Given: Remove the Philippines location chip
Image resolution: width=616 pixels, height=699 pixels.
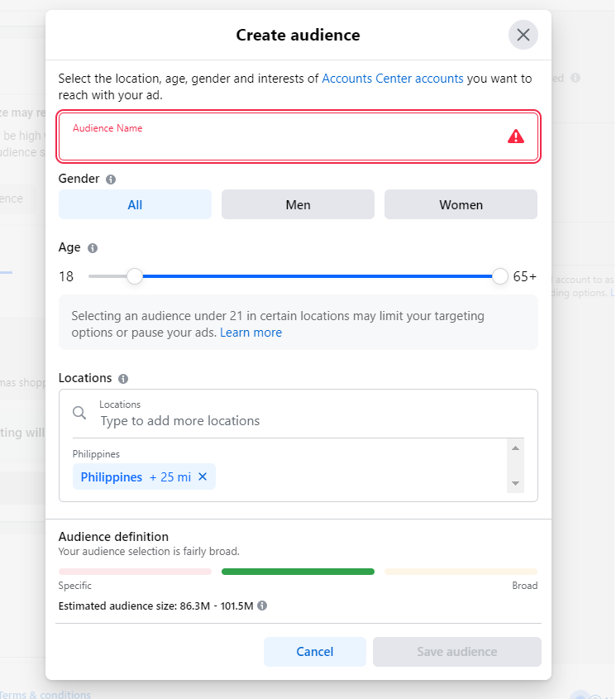Looking at the screenshot, I should [203, 476].
